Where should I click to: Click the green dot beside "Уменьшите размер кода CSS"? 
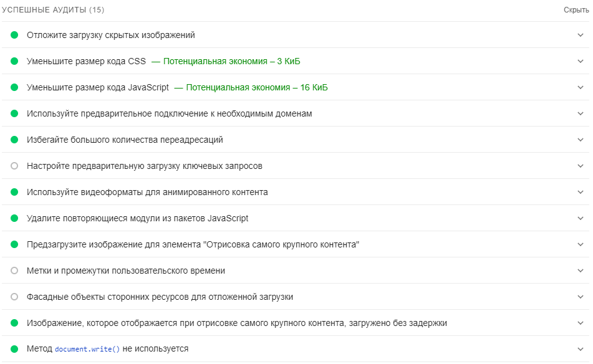tap(13, 61)
